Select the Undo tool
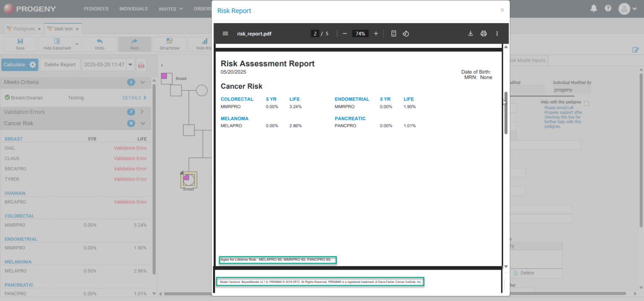This screenshot has width=644, height=301. [99, 44]
